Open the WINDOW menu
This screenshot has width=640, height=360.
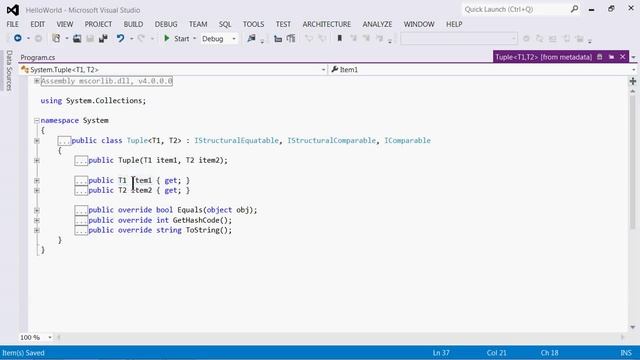coord(419,24)
